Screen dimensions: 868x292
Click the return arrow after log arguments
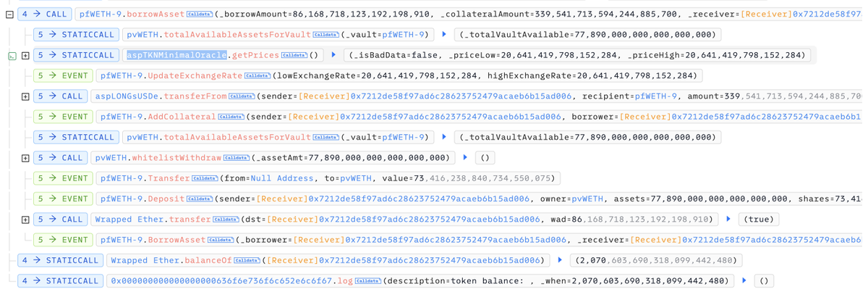(x=743, y=280)
